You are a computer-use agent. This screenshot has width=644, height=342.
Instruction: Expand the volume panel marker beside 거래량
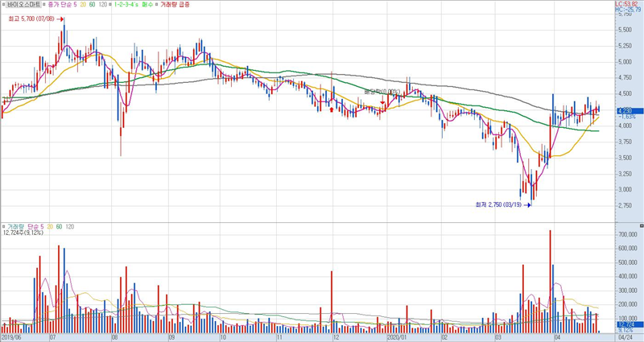[x=4, y=228]
